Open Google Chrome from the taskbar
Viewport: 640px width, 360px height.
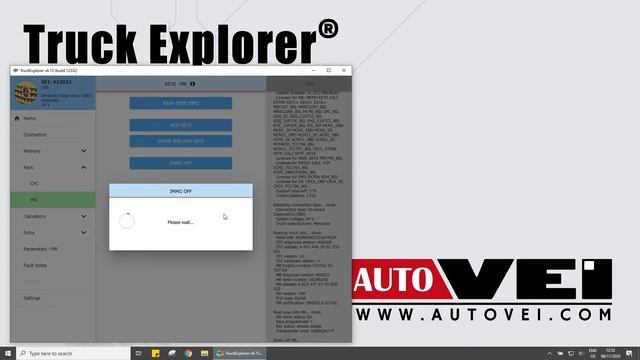188,353
